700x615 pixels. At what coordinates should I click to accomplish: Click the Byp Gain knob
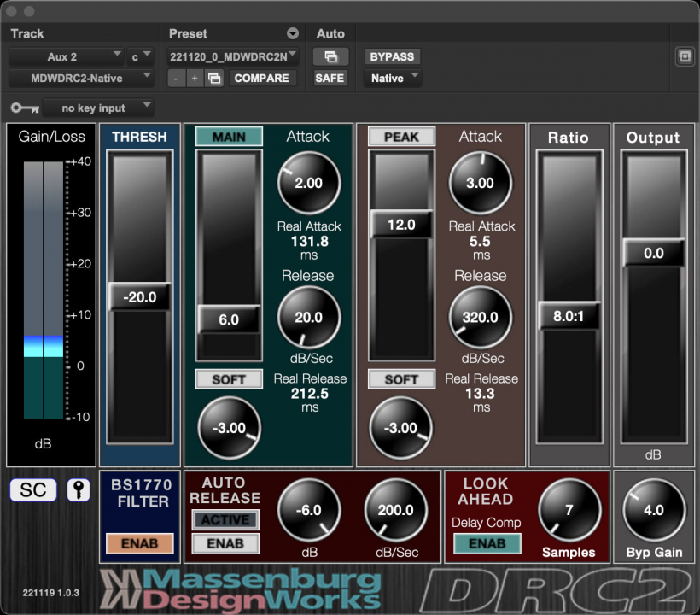[x=653, y=511]
